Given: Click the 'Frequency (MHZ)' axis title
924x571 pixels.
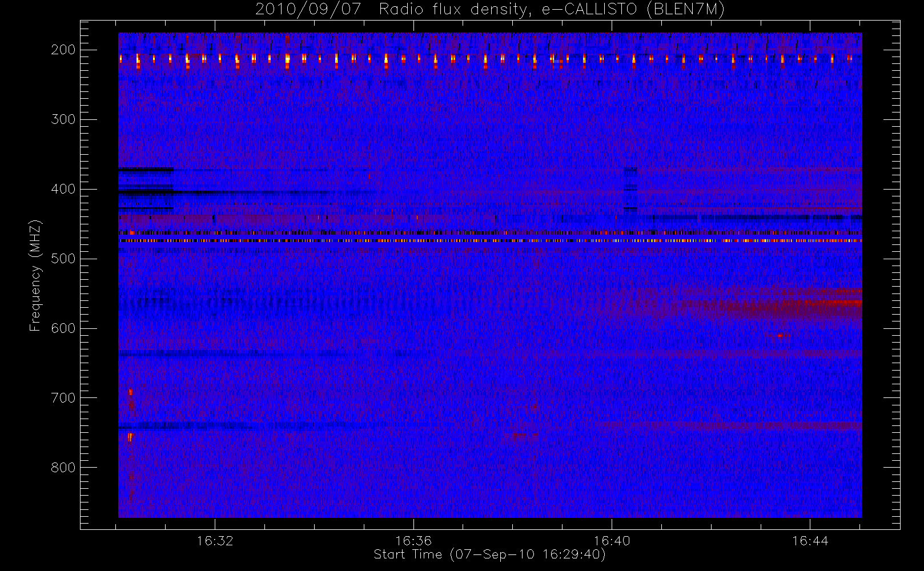Looking at the screenshot, I should (35, 275).
